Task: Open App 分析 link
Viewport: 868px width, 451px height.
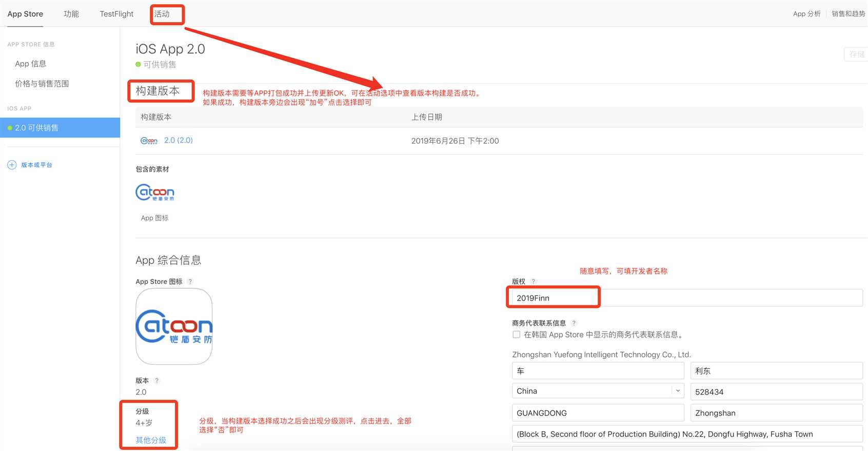Action: point(807,14)
